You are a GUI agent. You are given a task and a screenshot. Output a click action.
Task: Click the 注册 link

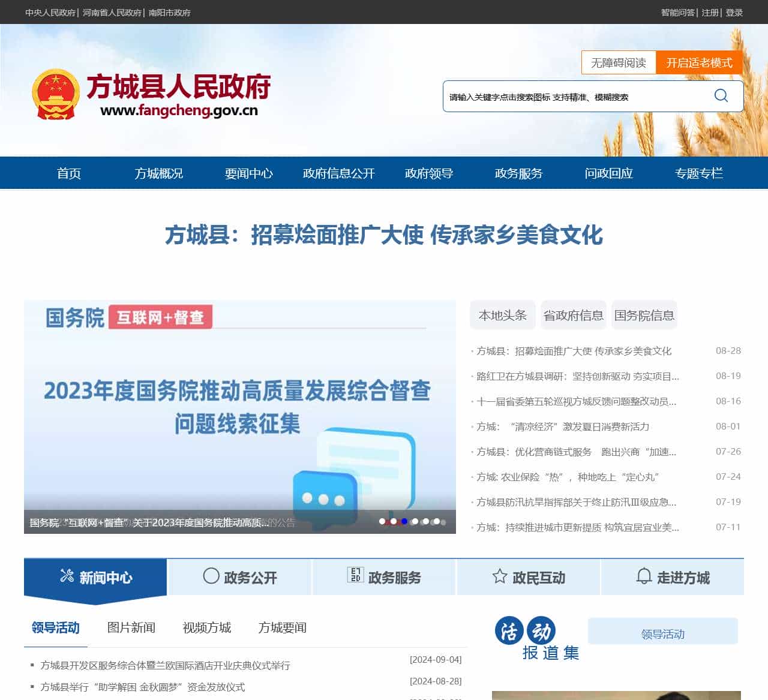coord(710,13)
